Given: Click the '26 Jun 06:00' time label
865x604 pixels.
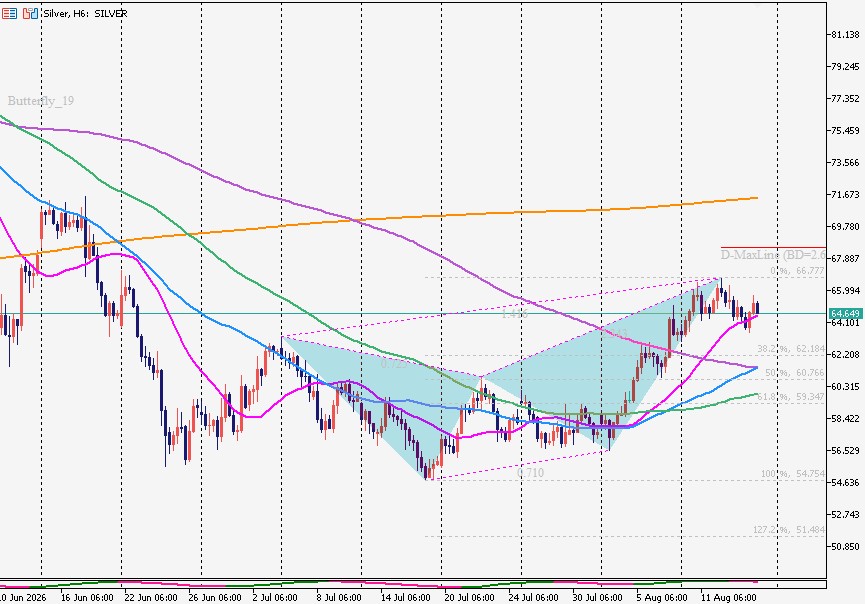Looking at the screenshot, I should click(215, 598).
